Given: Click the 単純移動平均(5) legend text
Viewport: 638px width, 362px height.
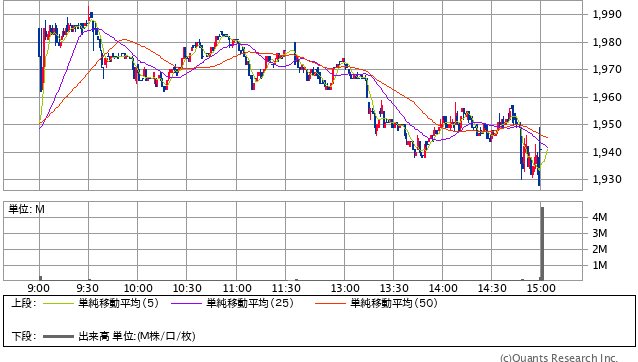Looking at the screenshot, I should coord(118,303).
